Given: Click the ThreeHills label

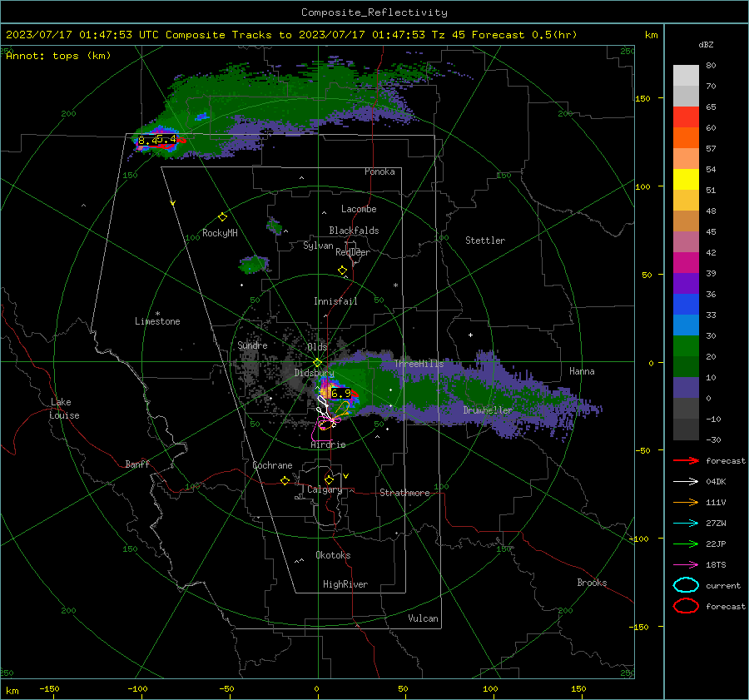Looking at the screenshot, I should (x=419, y=364).
